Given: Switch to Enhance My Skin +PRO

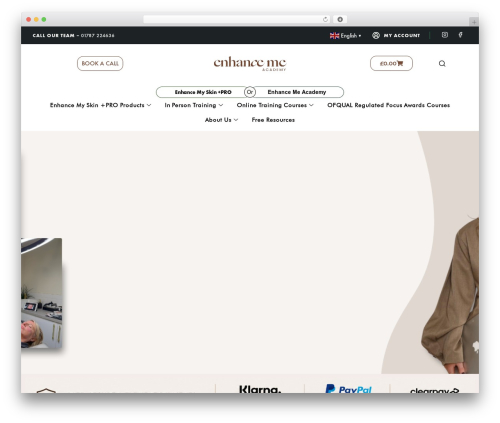Looking at the screenshot, I should tap(203, 92).
